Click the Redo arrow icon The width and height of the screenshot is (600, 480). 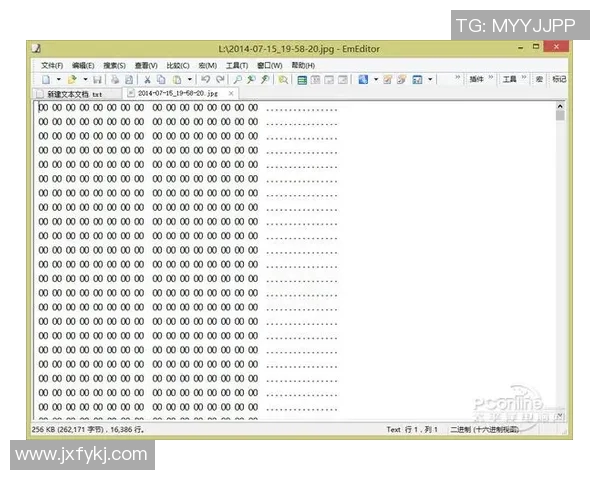(220, 79)
